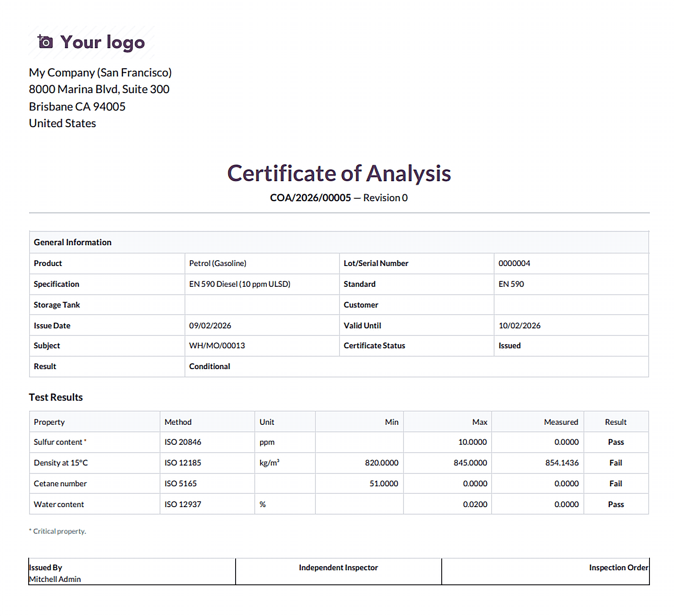674x616 pixels.
Task: Click method 'ISO 5165'
Action: coord(180,483)
